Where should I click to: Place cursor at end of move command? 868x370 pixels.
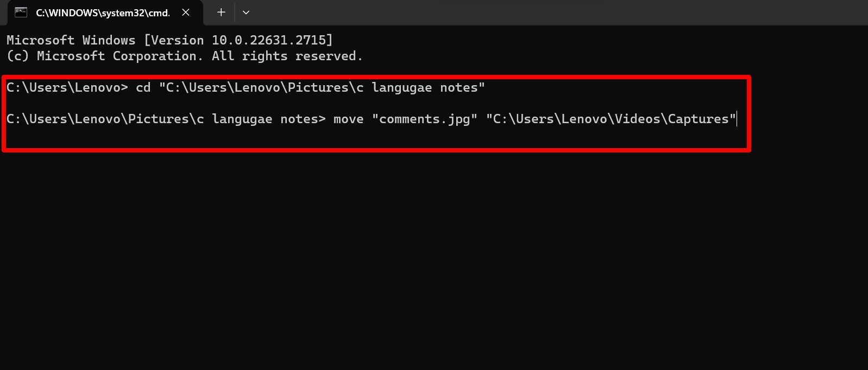pyautogui.click(x=737, y=119)
